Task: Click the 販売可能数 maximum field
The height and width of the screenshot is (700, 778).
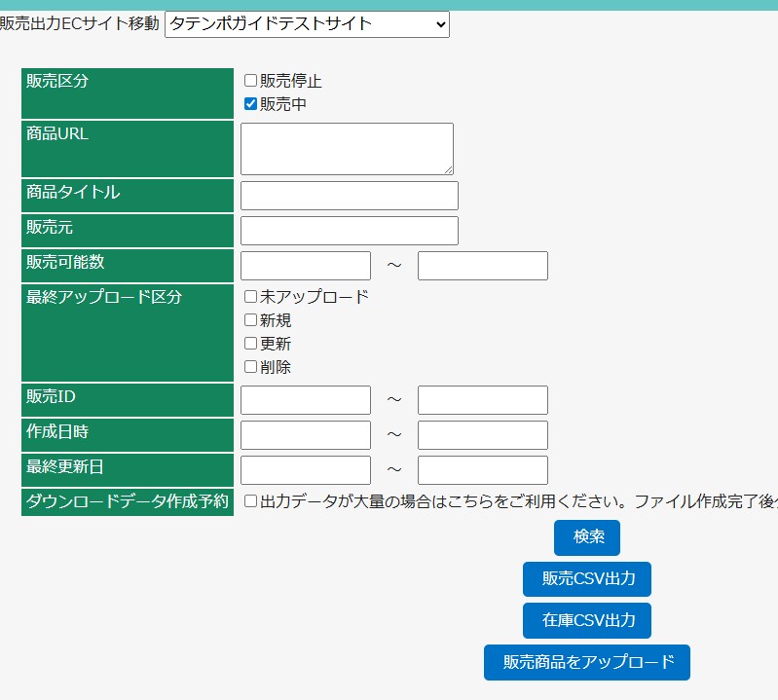Action: click(x=482, y=266)
